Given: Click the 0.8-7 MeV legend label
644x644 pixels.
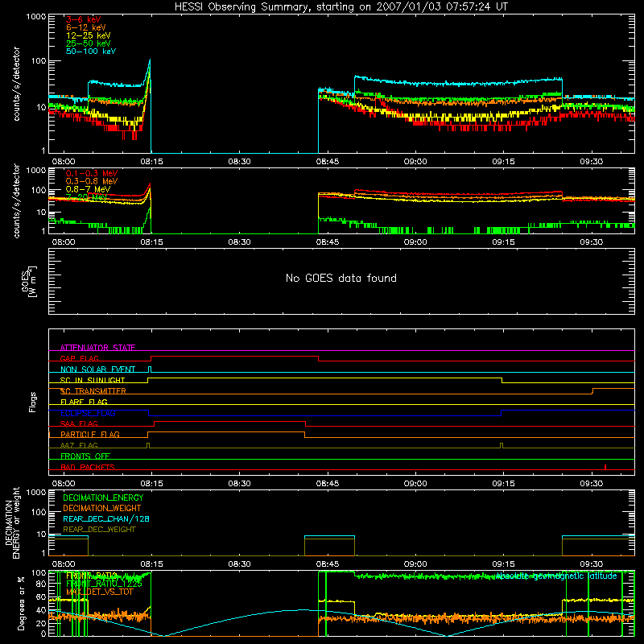Looking at the screenshot, I should point(89,189).
